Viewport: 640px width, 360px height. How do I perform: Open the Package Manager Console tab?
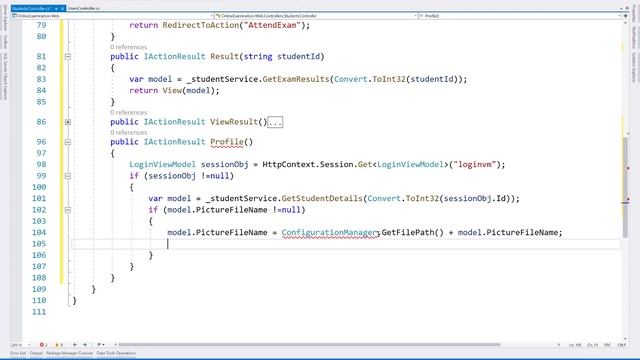69,353
